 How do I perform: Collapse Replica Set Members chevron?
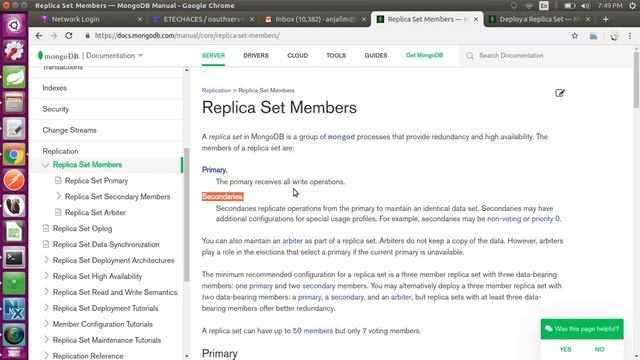point(45,165)
